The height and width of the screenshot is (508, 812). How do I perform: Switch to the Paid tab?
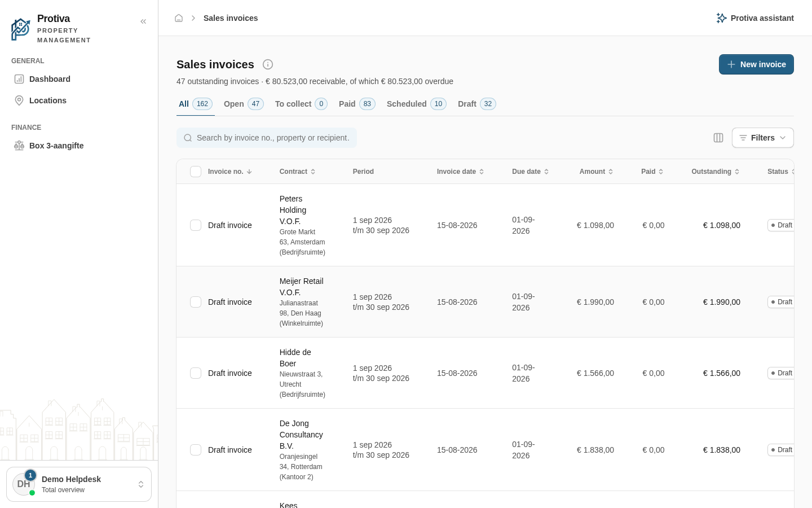(357, 104)
